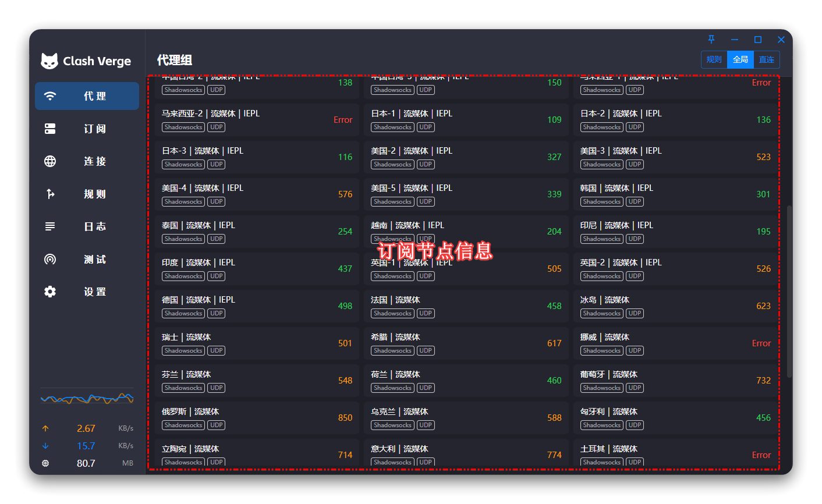The width and height of the screenshot is (822, 504).
Task: Click the pin window icon
Action: click(711, 40)
